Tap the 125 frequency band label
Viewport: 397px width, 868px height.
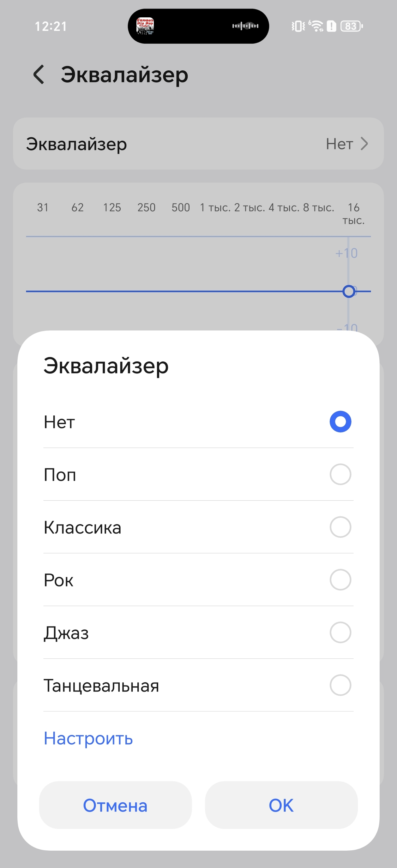[x=112, y=208]
